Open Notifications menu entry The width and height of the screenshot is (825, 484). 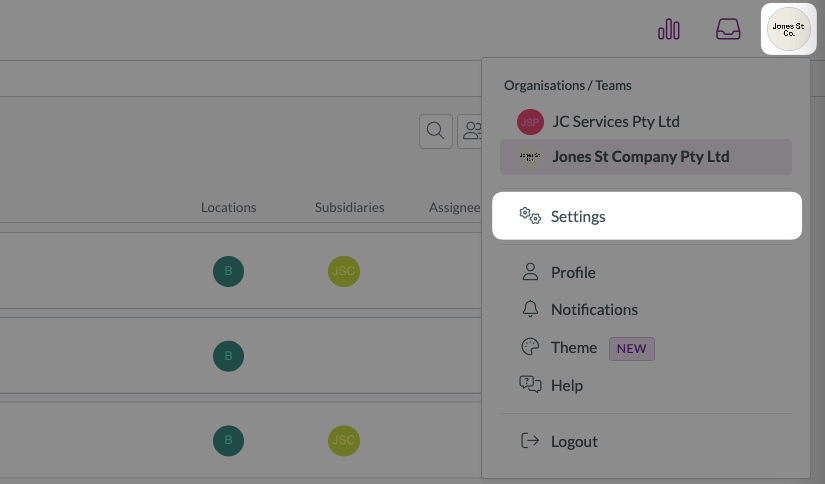tap(593, 310)
